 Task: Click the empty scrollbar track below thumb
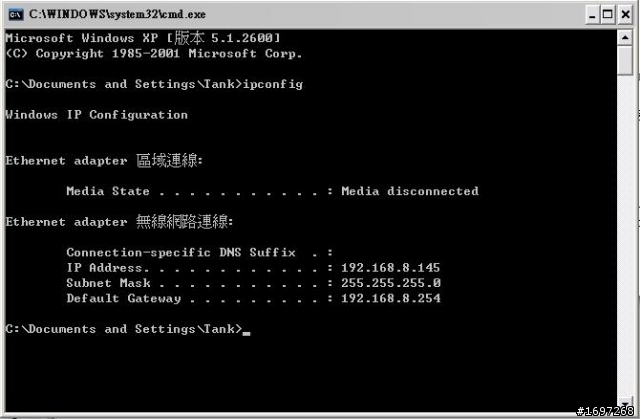click(625, 236)
